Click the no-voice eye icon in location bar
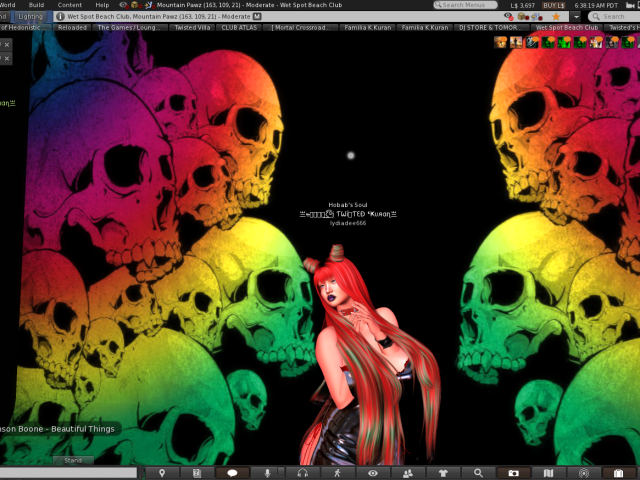Image resolution: width=640 pixels, height=480 pixels. point(508,16)
